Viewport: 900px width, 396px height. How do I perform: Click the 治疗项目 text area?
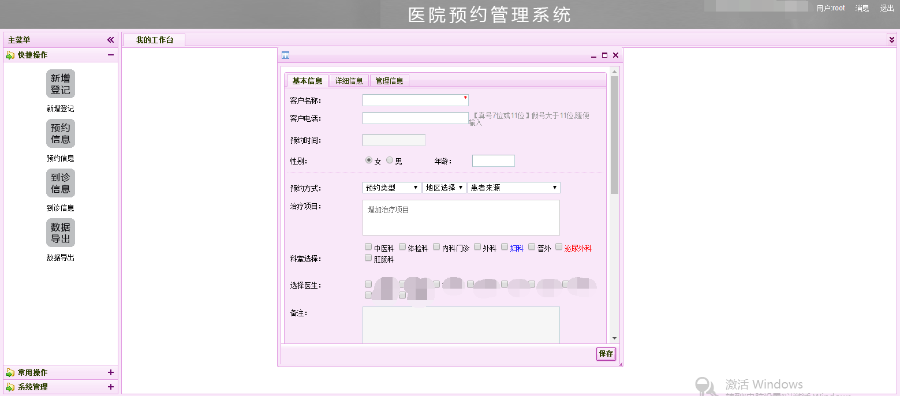click(460, 218)
